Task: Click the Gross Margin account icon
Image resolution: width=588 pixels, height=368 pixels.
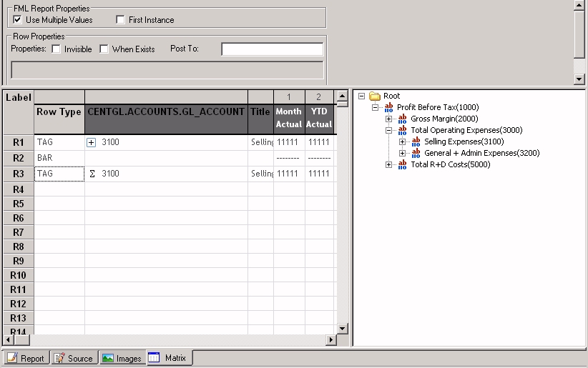Action: (403, 119)
